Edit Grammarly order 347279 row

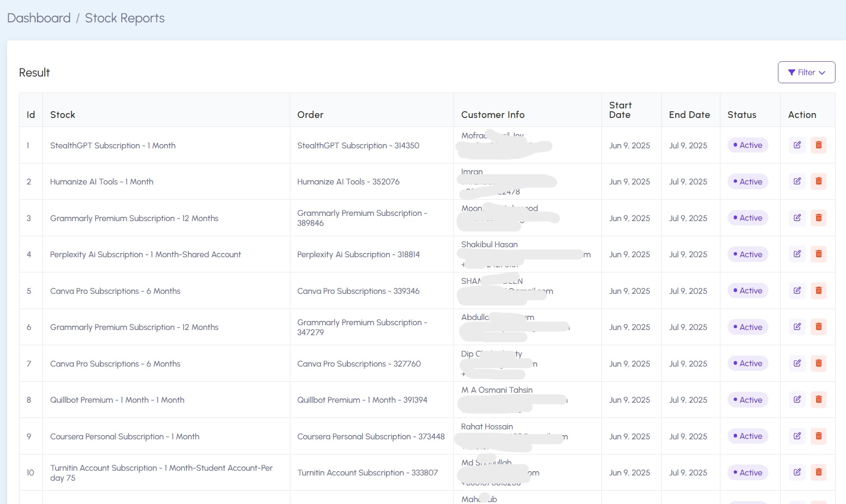pos(797,327)
